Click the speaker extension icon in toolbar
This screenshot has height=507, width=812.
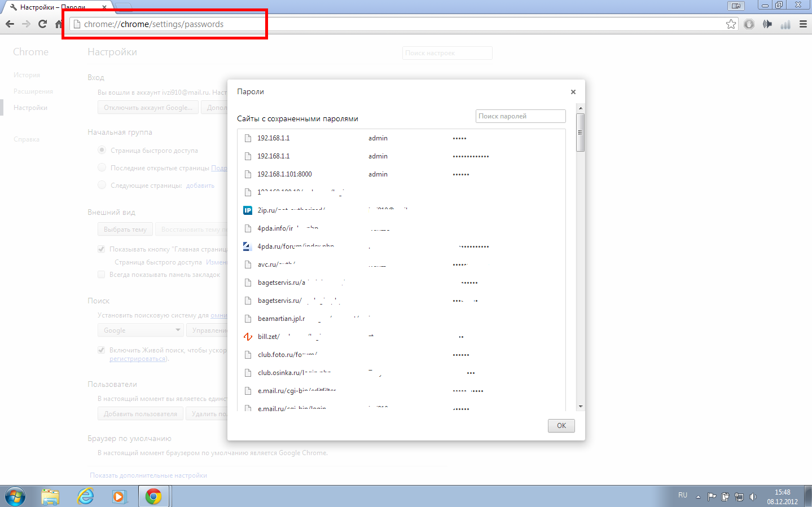[x=767, y=24]
